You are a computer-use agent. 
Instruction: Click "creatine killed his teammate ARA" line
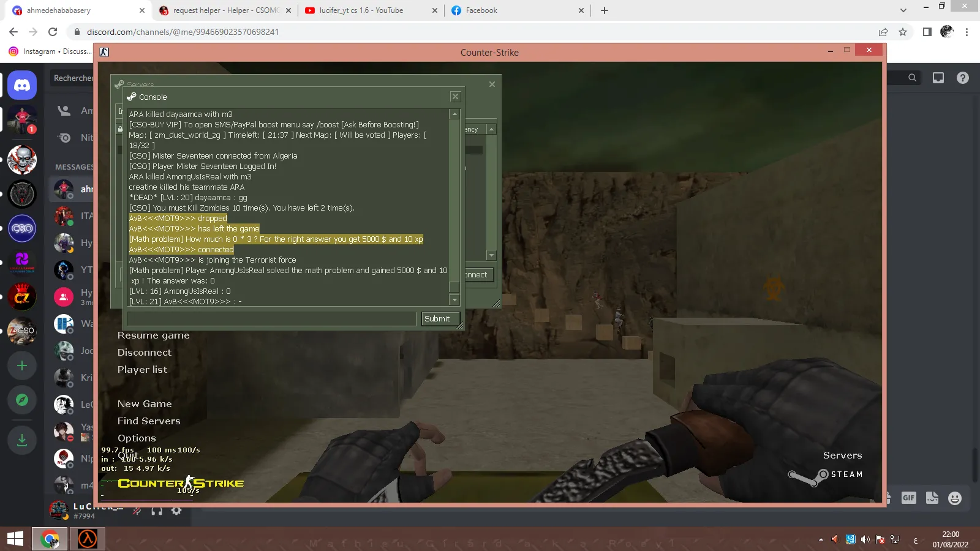click(x=187, y=187)
